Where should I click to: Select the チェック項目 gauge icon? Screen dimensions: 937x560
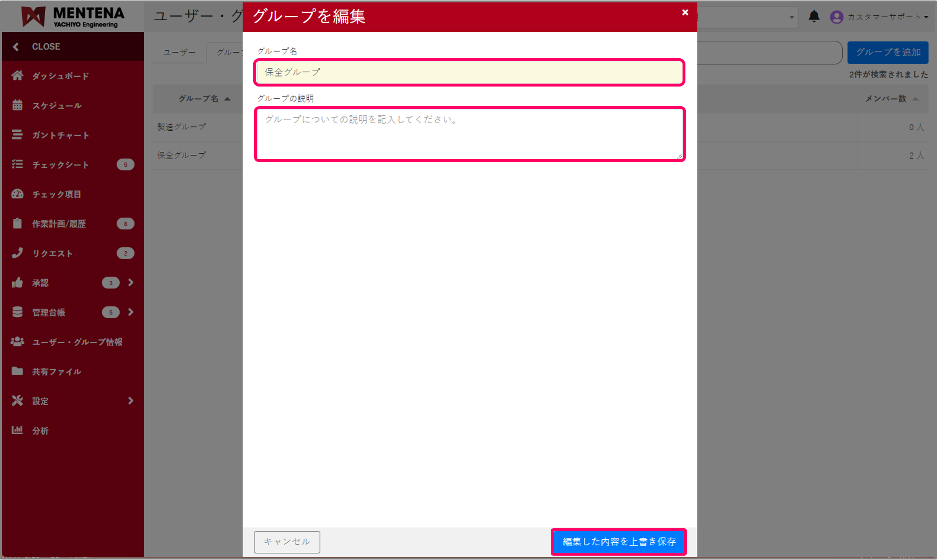pos(18,194)
